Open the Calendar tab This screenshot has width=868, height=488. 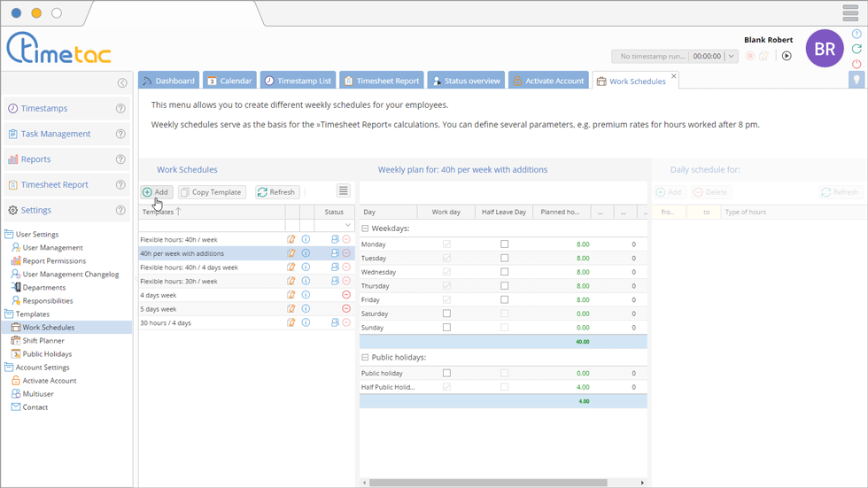(229, 81)
